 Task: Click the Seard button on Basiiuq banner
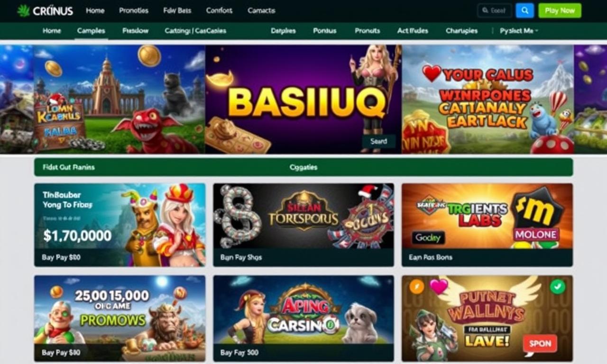click(x=379, y=141)
